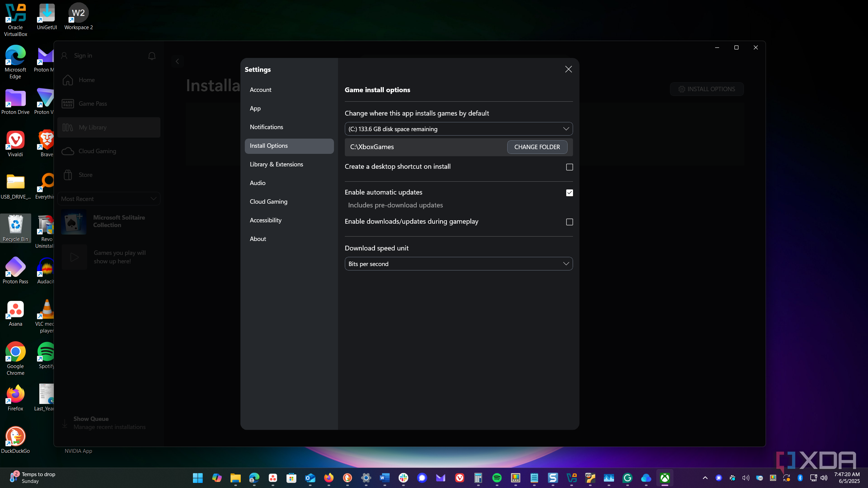Click the CHANGE FOLDER button
This screenshot has width=868, height=488.
click(537, 147)
